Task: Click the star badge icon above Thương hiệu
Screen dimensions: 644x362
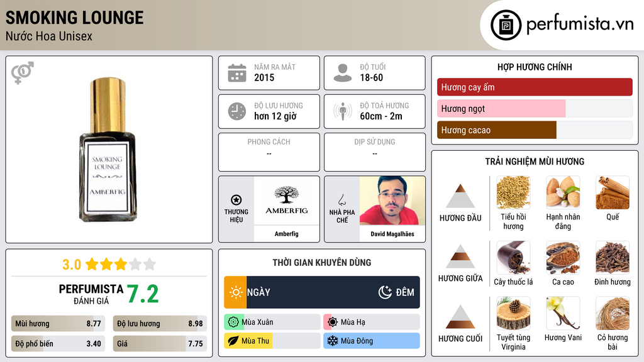Action: [236, 200]
